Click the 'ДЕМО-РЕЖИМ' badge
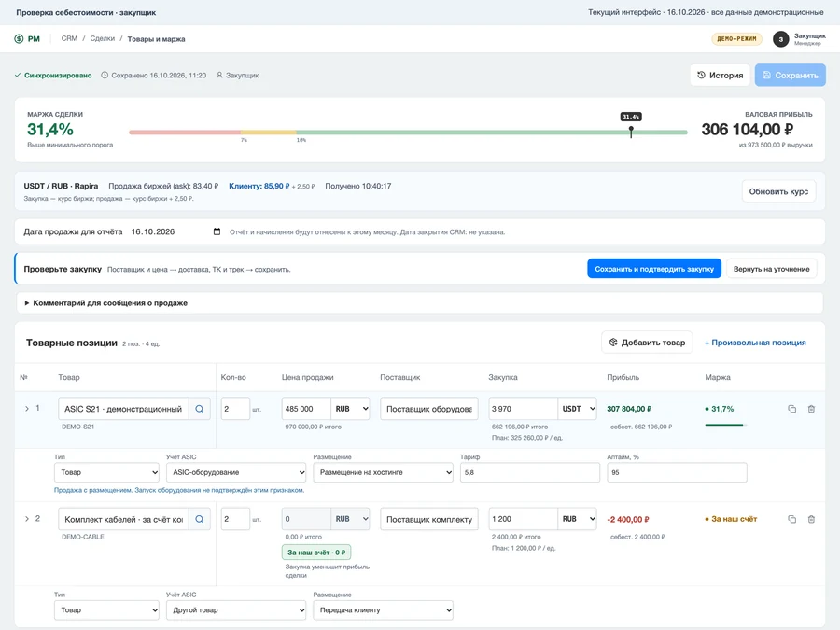The width and height of the screenshot is (840, 630). click(x=736, y=38)
